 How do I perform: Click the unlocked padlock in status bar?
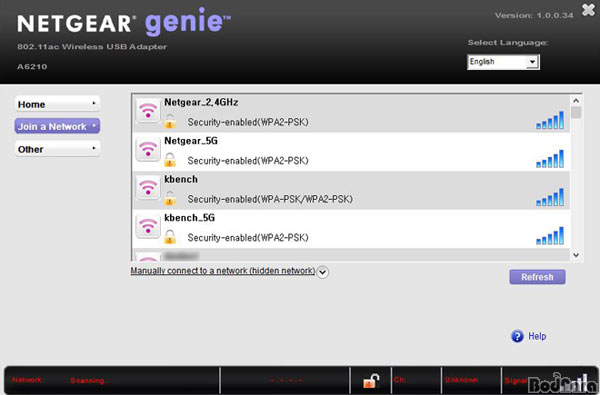371,380
